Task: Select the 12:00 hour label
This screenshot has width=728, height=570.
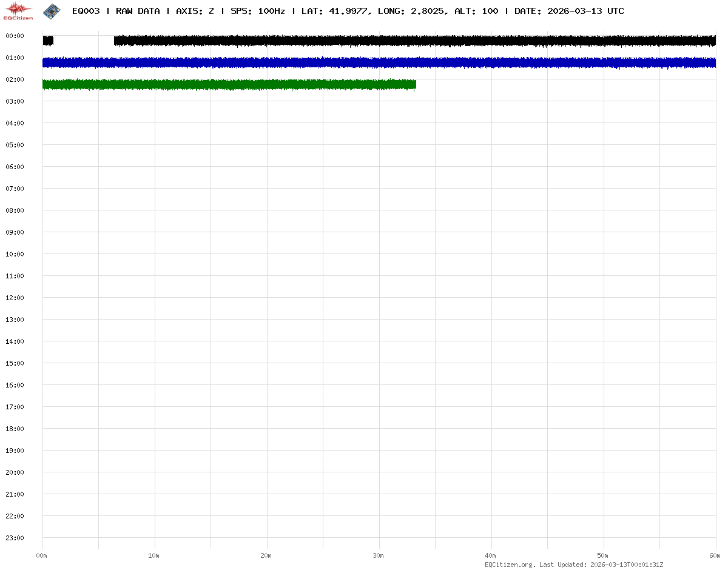Action: click(x=15, y=298)
